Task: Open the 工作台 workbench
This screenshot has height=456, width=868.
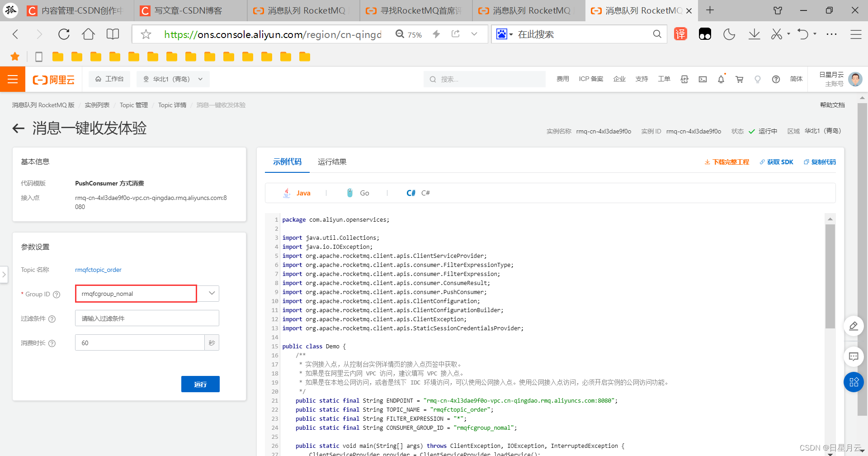Action: (x=109, y=79)
